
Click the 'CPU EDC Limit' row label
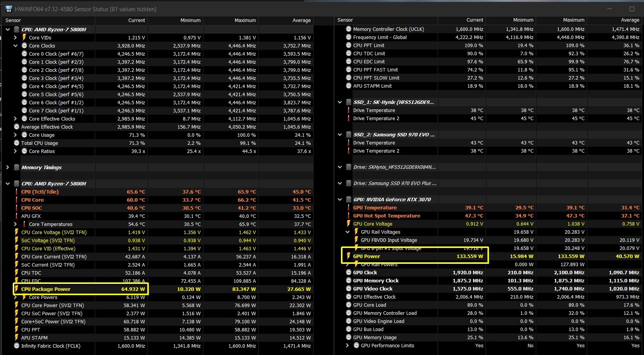pyautogui.click(x=369, y=61)
